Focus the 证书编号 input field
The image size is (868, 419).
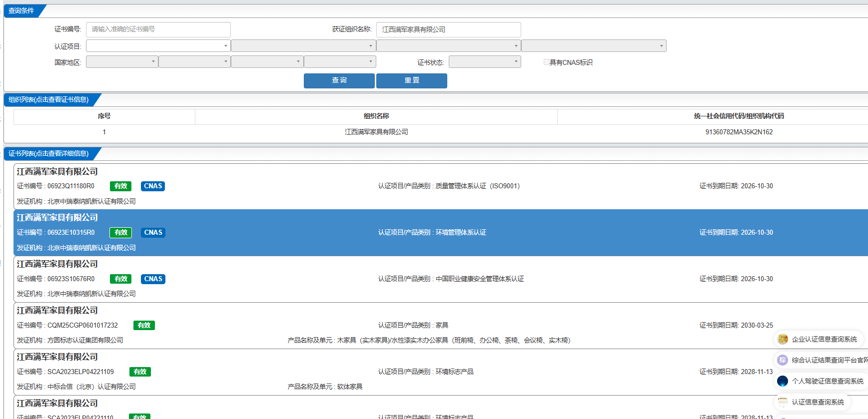point(158,29)
